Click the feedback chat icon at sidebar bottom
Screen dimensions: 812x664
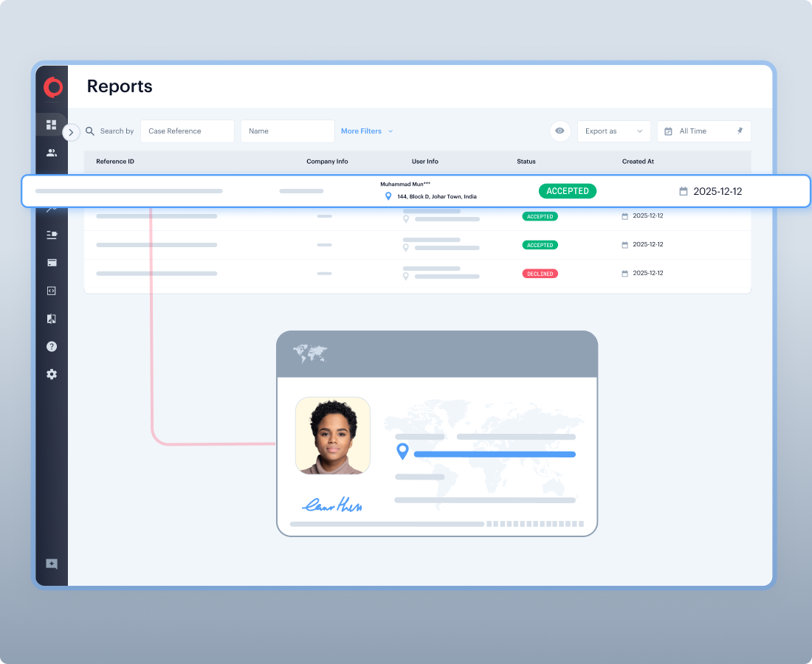52,564
